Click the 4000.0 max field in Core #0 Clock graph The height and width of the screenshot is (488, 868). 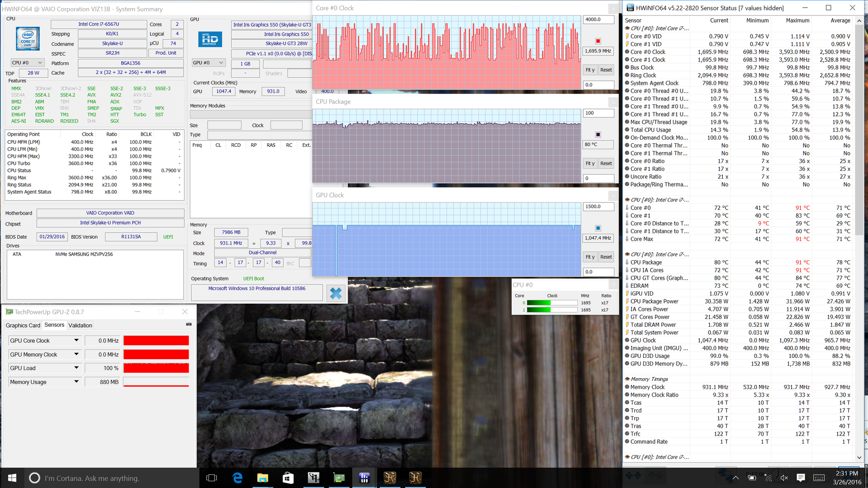click(599, 19)
